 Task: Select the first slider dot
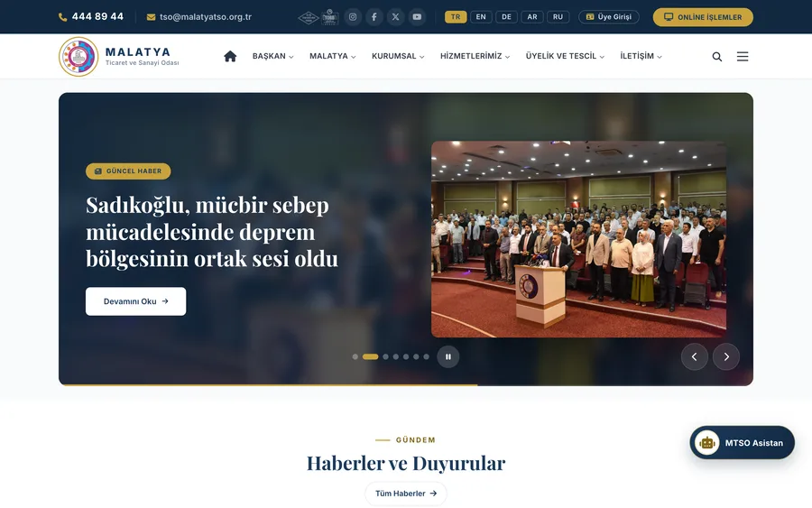coord(355,356)
